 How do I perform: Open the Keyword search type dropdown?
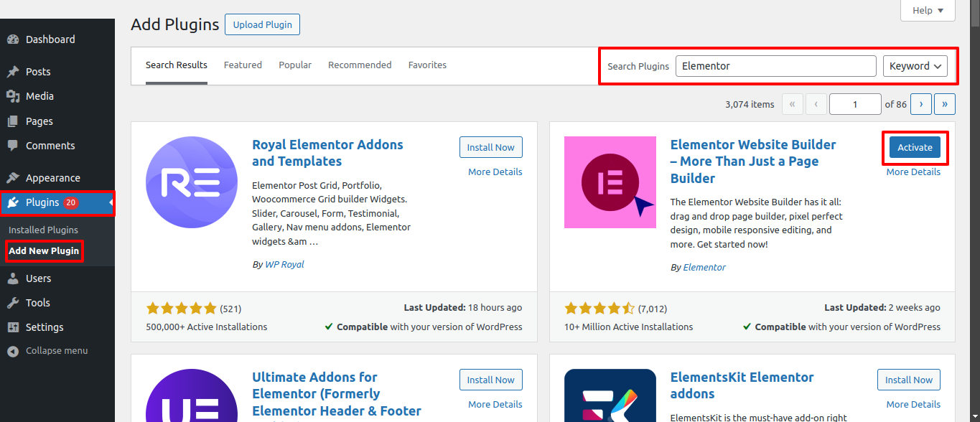pyautogui.click(x=915, y=66)
